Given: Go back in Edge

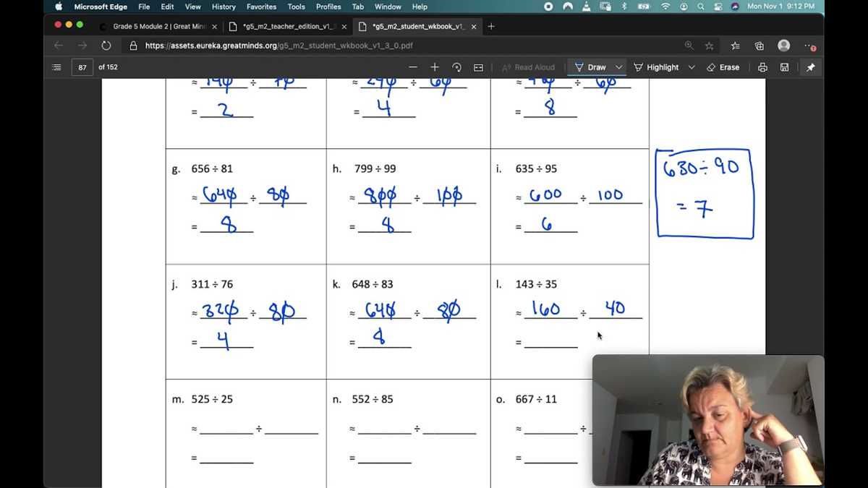Looking at the screenshot, I should point(59,46).
